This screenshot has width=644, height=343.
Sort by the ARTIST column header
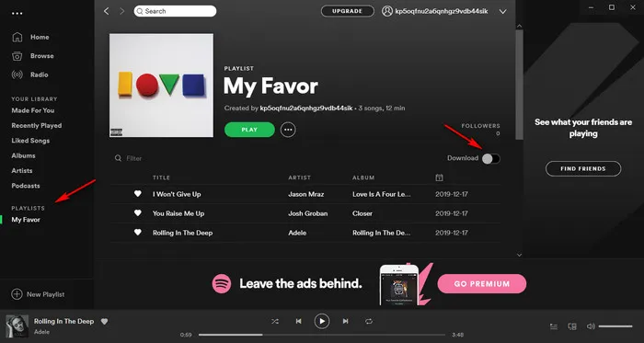[x=299, y=177]
